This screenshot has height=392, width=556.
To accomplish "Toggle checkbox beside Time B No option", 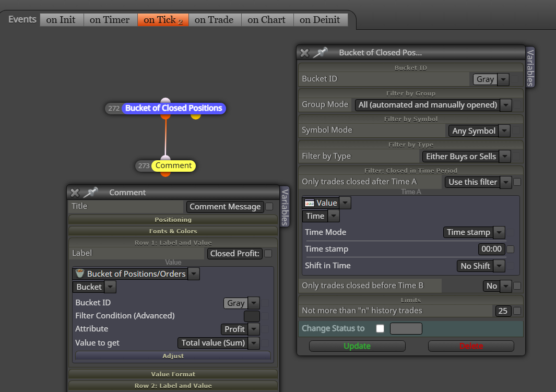I will [517, 286].
